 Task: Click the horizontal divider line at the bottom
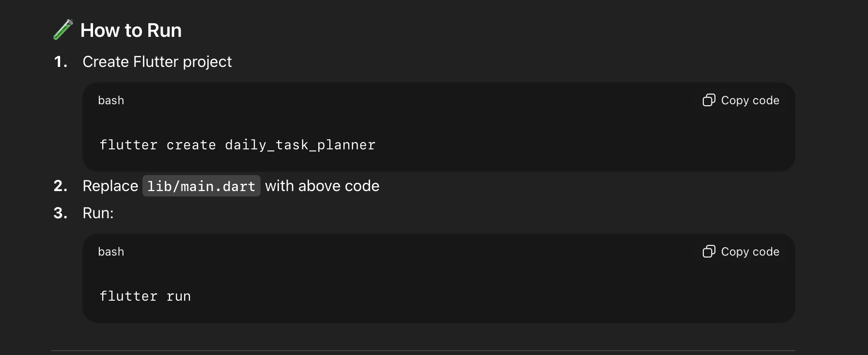tap(423, 350)
